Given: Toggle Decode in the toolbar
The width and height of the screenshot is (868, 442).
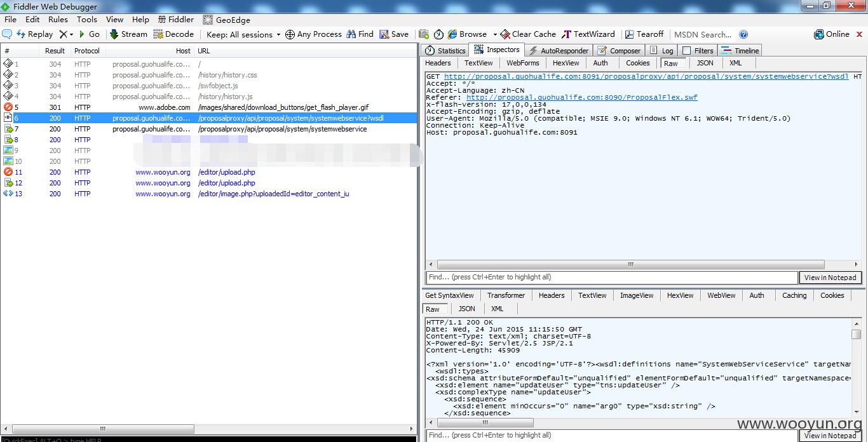Looking at the screenshot, I should click(173, 34).
